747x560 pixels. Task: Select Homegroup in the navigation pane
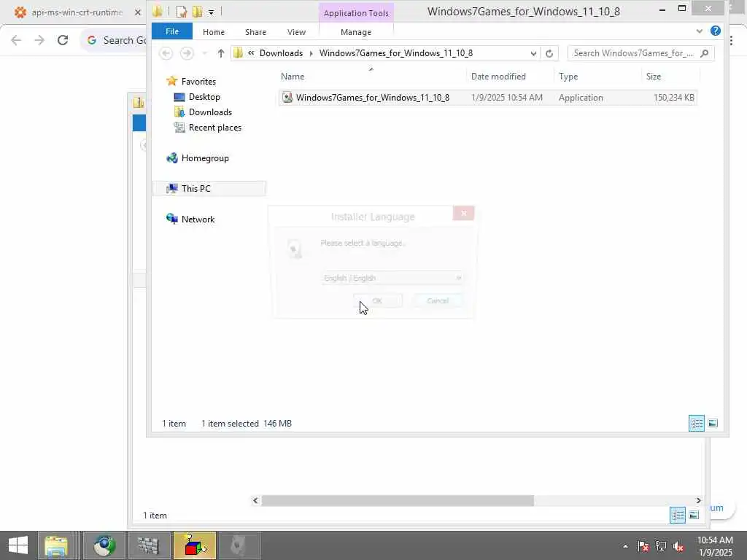coord(205,158)
